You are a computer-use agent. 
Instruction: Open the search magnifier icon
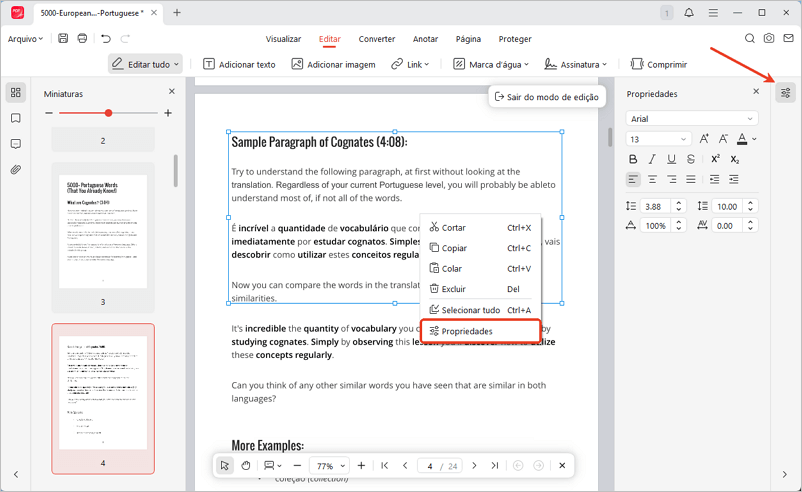pos(749,39)
